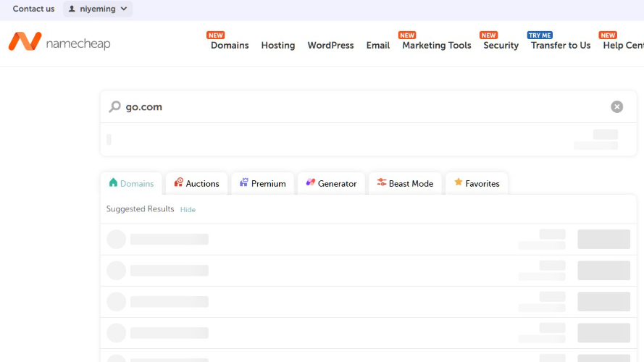Open the Email navigation menu
The height and width of the screenshot is (362, 644).
(378, 45)
